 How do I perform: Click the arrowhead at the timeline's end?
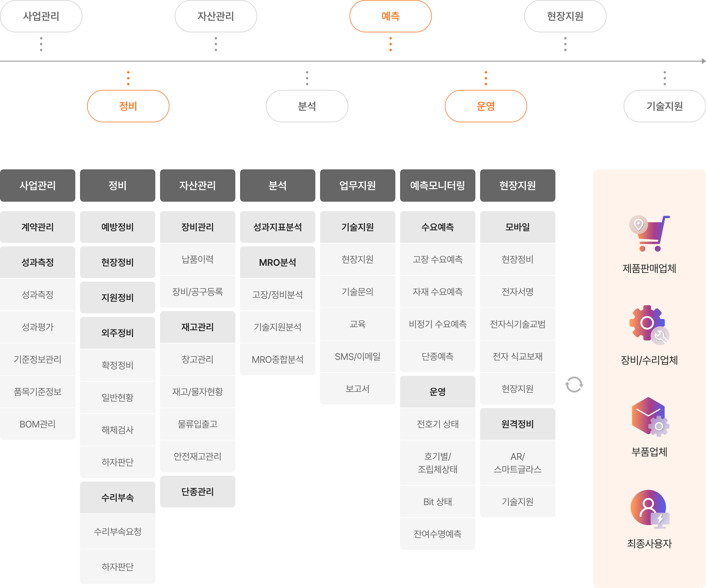[703, 61]
